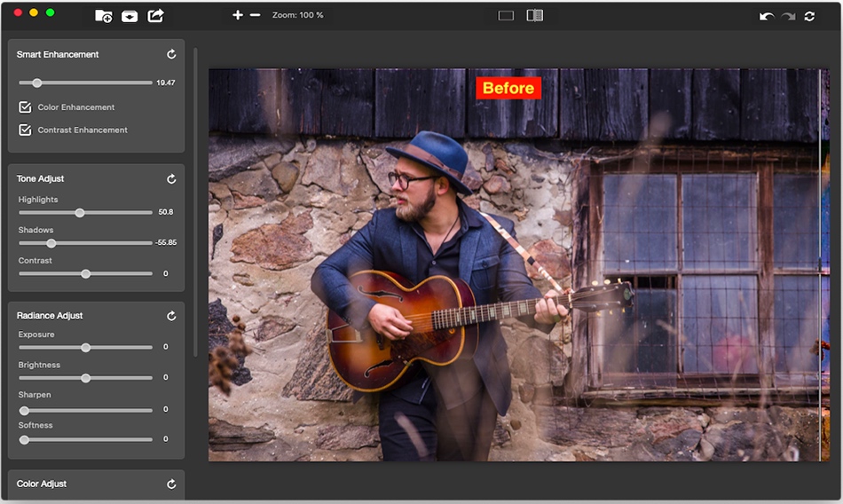Reset the Color Adjust panel
This screenshot has width=843, height=504.
point(171,484)
